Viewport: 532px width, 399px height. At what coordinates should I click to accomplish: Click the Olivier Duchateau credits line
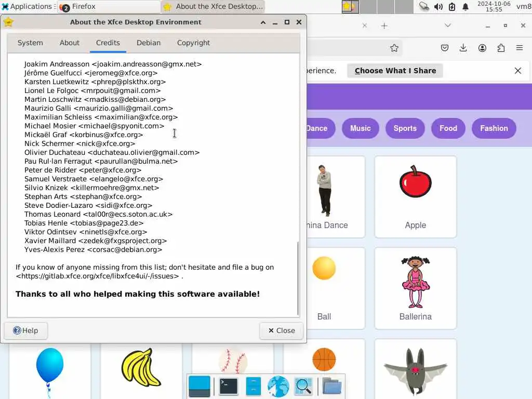click(x=112, y=152)
